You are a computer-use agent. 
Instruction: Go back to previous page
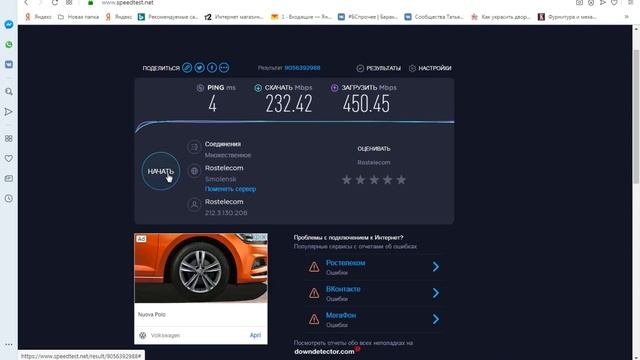(x=26, y=2)
